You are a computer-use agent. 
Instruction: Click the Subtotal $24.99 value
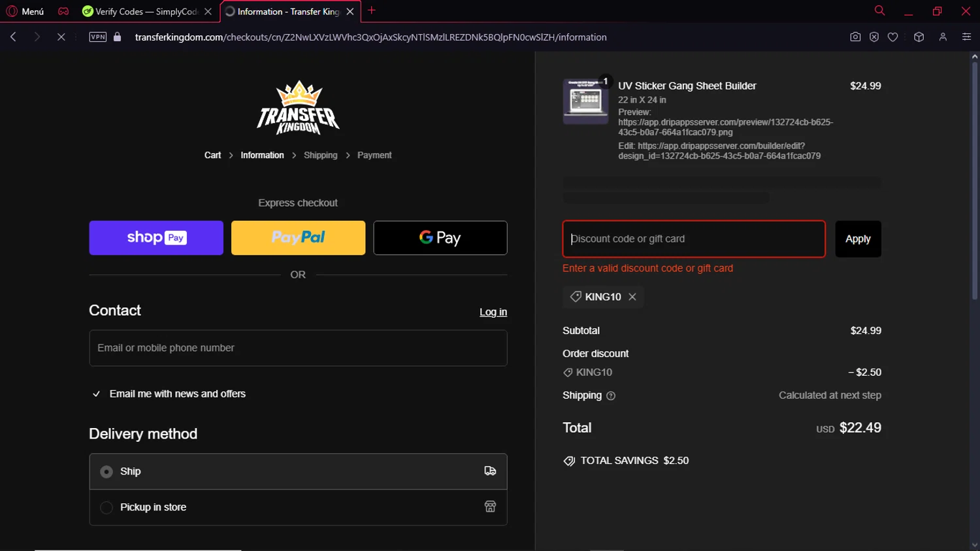pyautogui.click(x=866, y=331)
